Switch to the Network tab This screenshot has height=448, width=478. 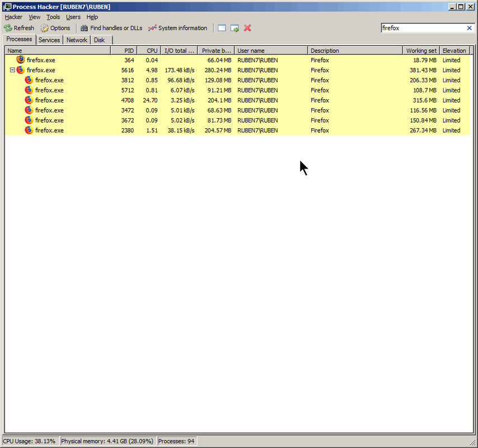coord(77,40)
